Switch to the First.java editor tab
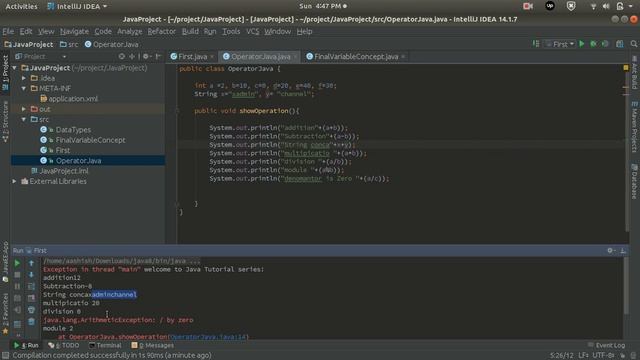Screen dimensions: 640x360 [192, 56]
